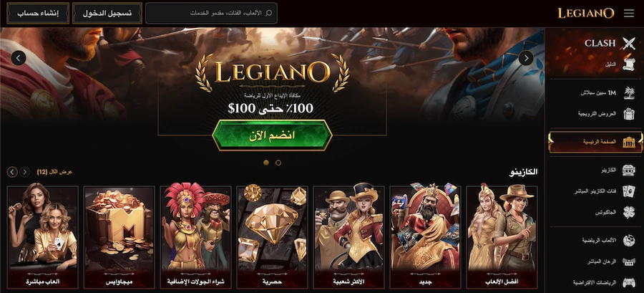The height and width of the screenshot is (293, 644).
Task: Open sports soccer ball icon
Action: [628, 240]
